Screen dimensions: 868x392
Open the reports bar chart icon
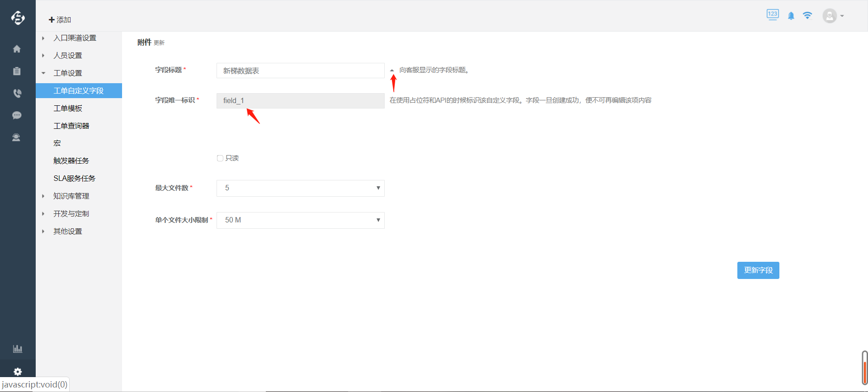(17, 349)
